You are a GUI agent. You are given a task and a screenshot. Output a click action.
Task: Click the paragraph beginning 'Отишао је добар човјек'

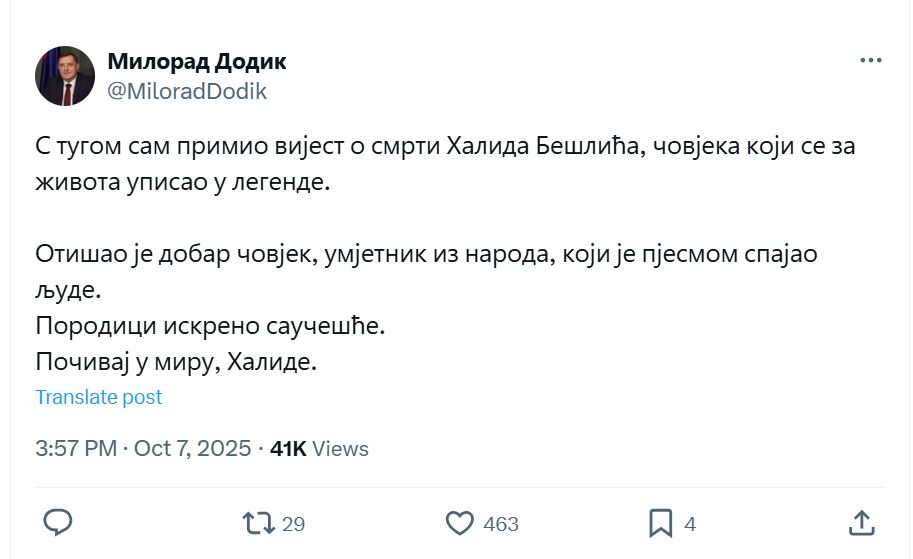click(427, 272)
